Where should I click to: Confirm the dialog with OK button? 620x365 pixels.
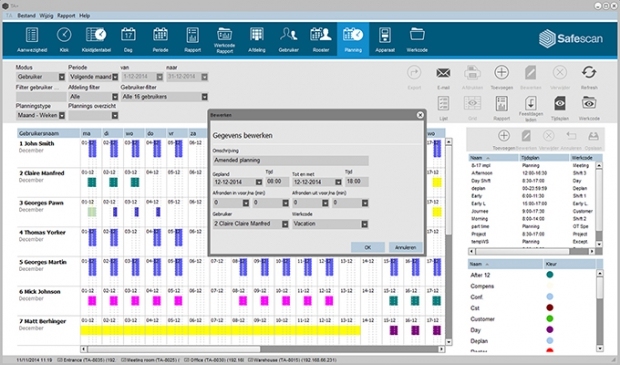coord(368,247)
